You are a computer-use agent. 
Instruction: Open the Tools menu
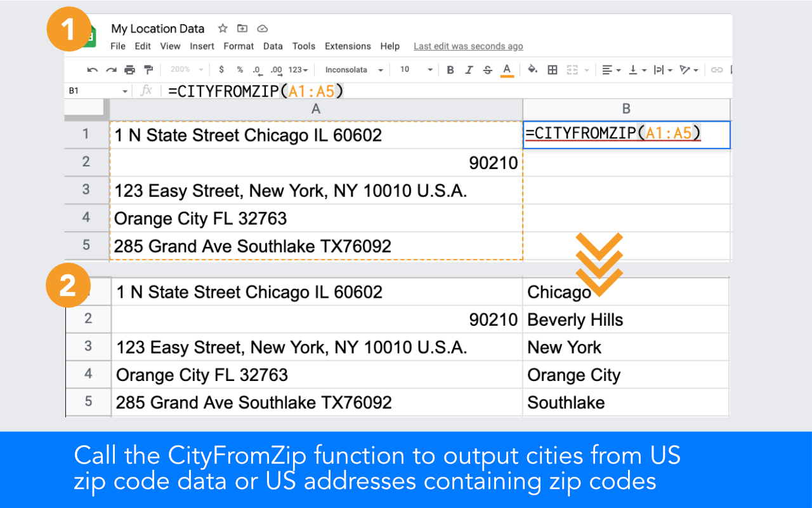click(x=304, y=46)
